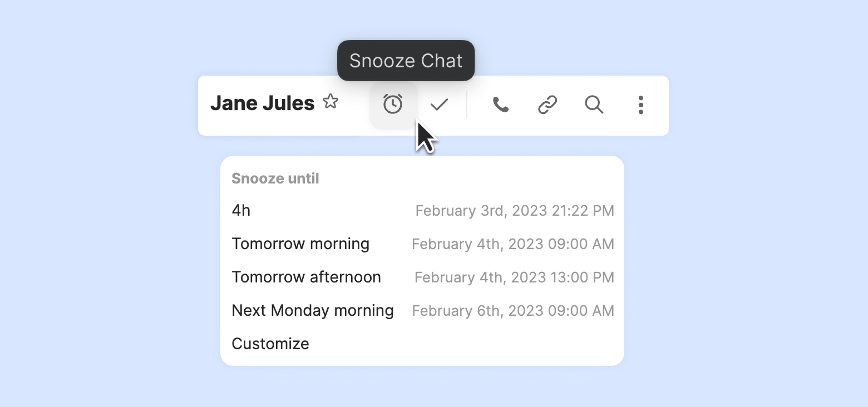Viewport: 868px width, 407px height.
Task: Click the vertical divider before the phone icon
Action: tap(467, 105)
